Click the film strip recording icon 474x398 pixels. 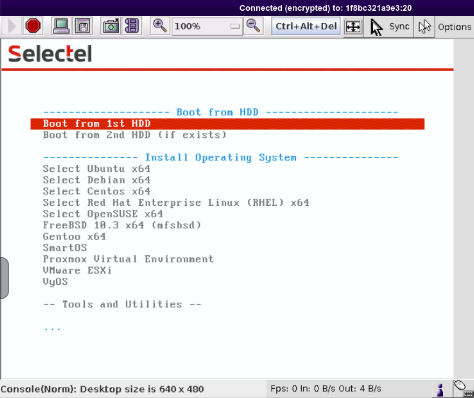pyautogui.click(x=132, y=26)
